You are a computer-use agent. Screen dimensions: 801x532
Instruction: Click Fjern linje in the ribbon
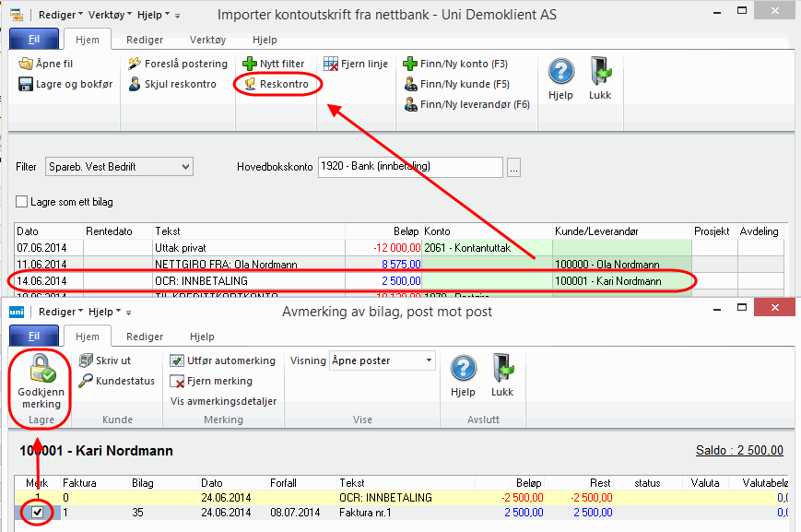(x=356, y=64)
